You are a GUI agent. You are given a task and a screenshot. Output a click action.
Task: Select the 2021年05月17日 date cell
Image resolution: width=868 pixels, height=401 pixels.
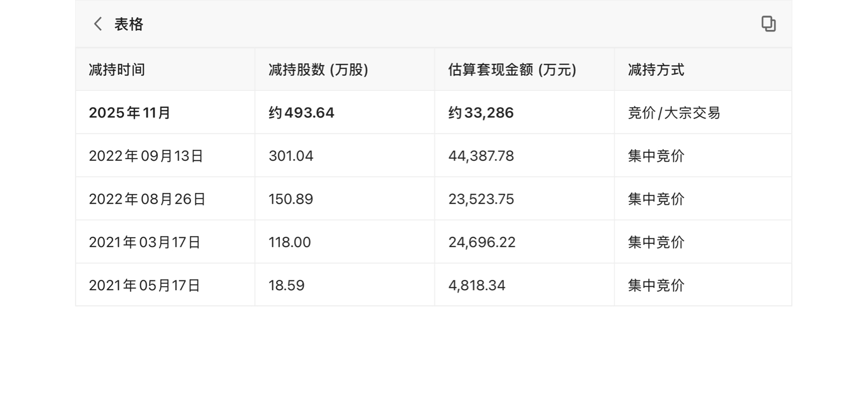[145, 286]
